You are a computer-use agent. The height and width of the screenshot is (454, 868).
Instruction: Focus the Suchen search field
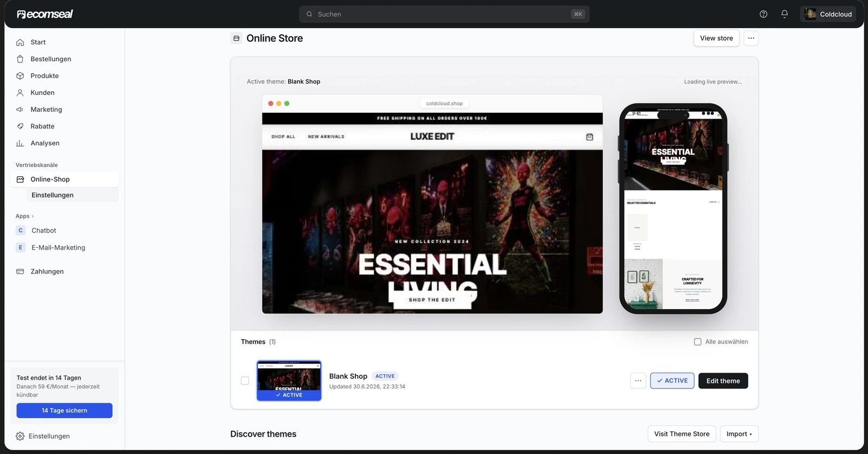click(x=444, y=14)
